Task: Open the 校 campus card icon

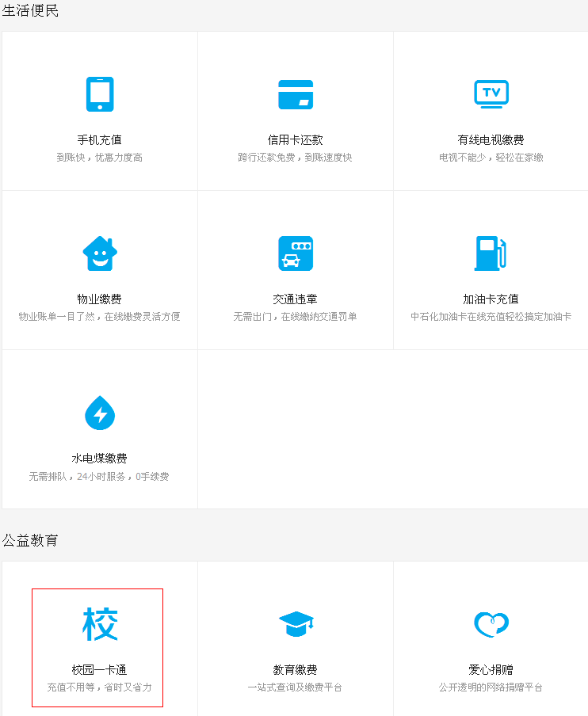Action: [100, 624]
